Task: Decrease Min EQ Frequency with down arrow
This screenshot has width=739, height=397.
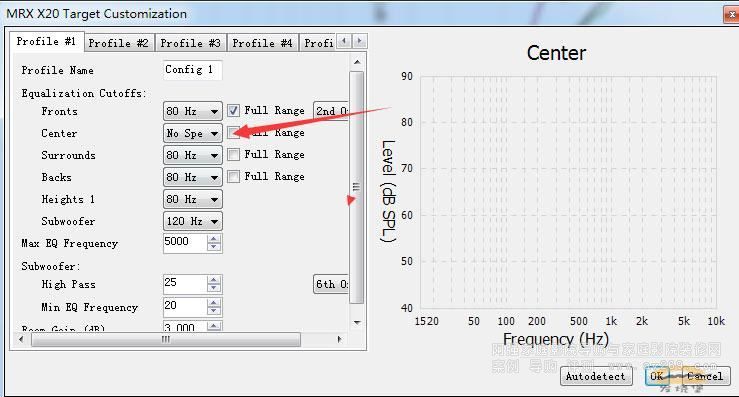Action: coord(214,311)
